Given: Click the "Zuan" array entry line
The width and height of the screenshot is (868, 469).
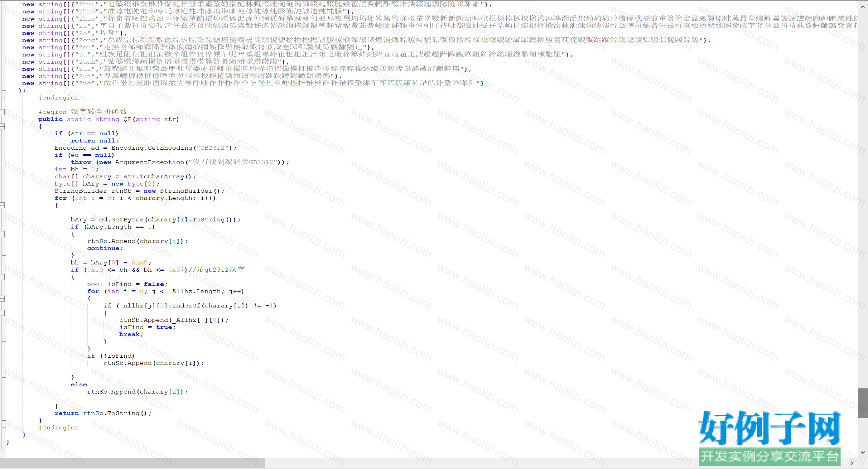Looking at the screenshot, I should [156, 62].
